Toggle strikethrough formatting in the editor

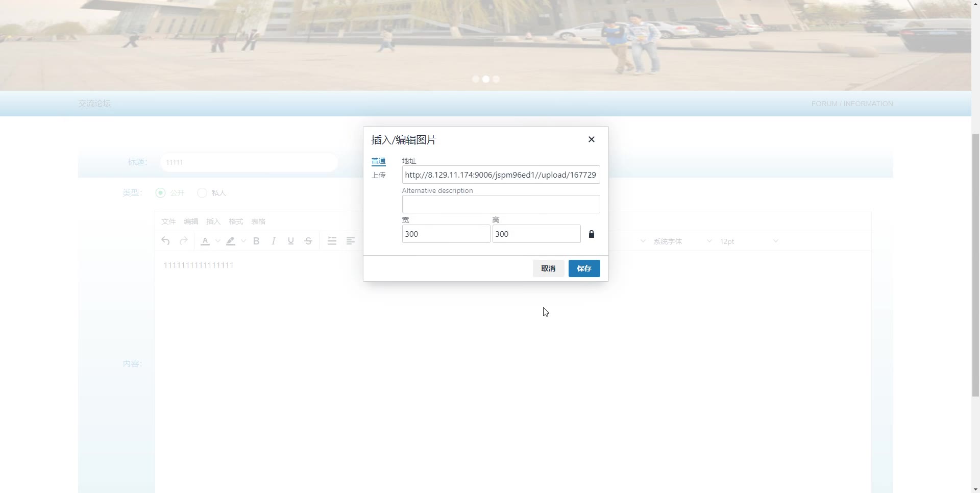[308, 241]
